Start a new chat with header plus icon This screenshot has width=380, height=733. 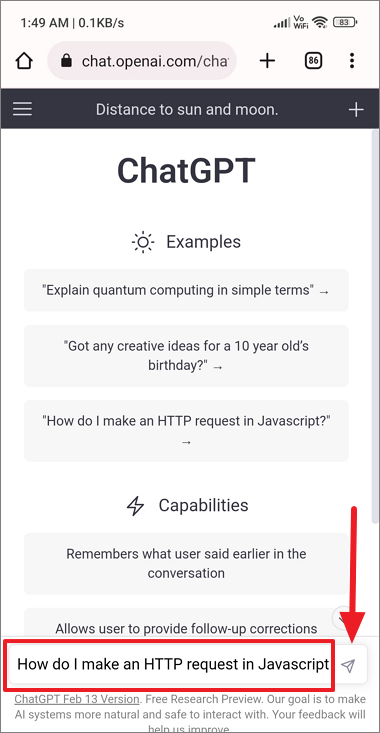coord(356,109)
